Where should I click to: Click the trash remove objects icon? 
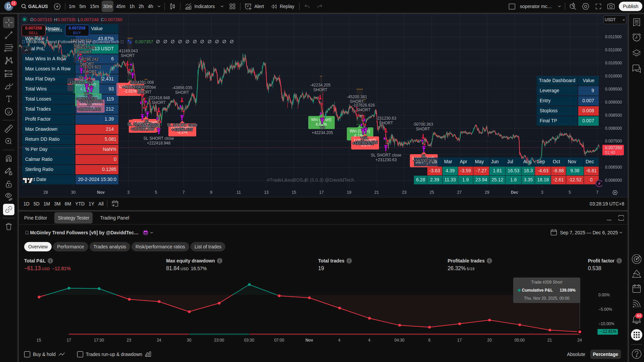(9, 227)
